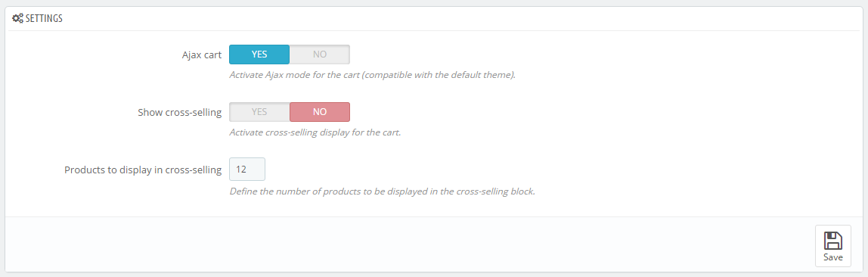Screen dimensions: 868x277
Task: Click the greyed YES under cross-selling
Action: (259, 112)
